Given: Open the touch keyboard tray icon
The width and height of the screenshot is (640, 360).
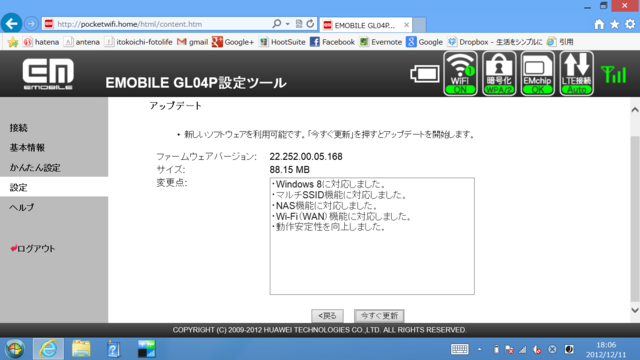Looking at the screenshot, I should tap(460, 349).
